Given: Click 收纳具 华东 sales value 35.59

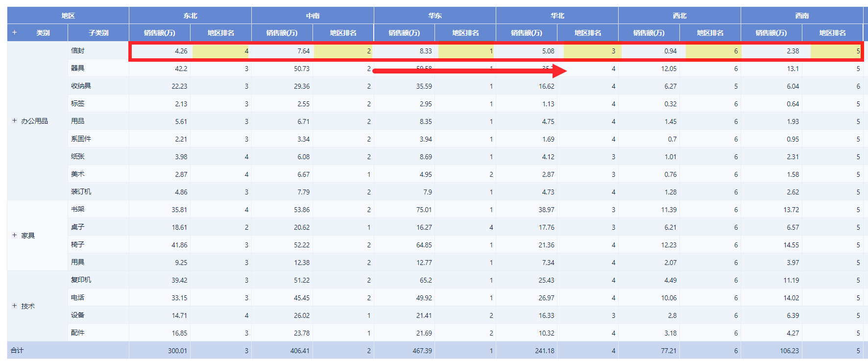Looking at the screenshot, I should 424,86.
